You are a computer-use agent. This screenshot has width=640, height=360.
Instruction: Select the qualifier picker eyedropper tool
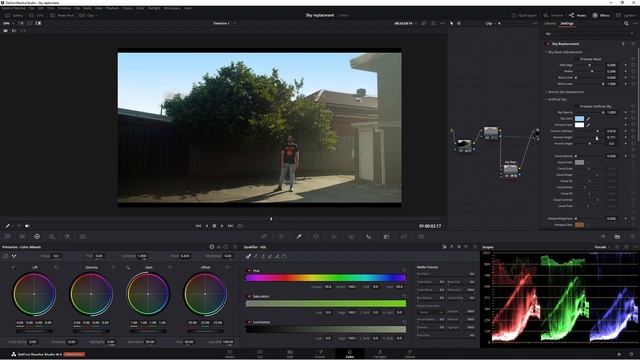tap(248, 256)
